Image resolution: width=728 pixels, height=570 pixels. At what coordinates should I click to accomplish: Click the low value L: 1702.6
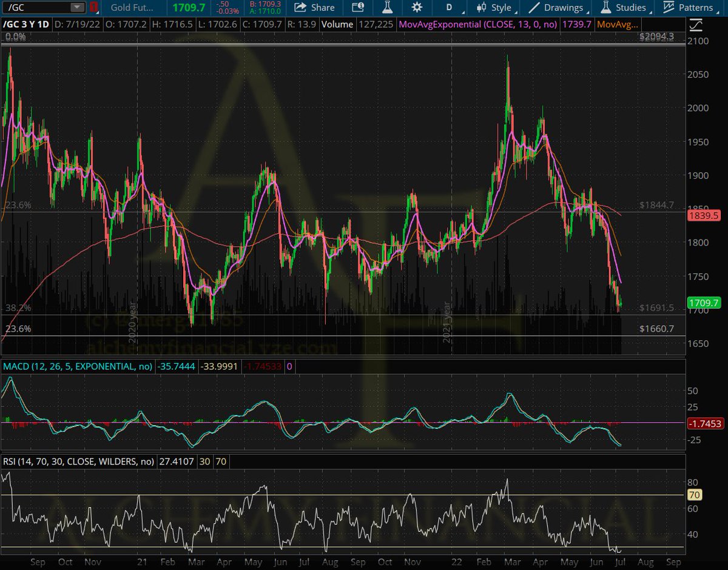(220, 24)
